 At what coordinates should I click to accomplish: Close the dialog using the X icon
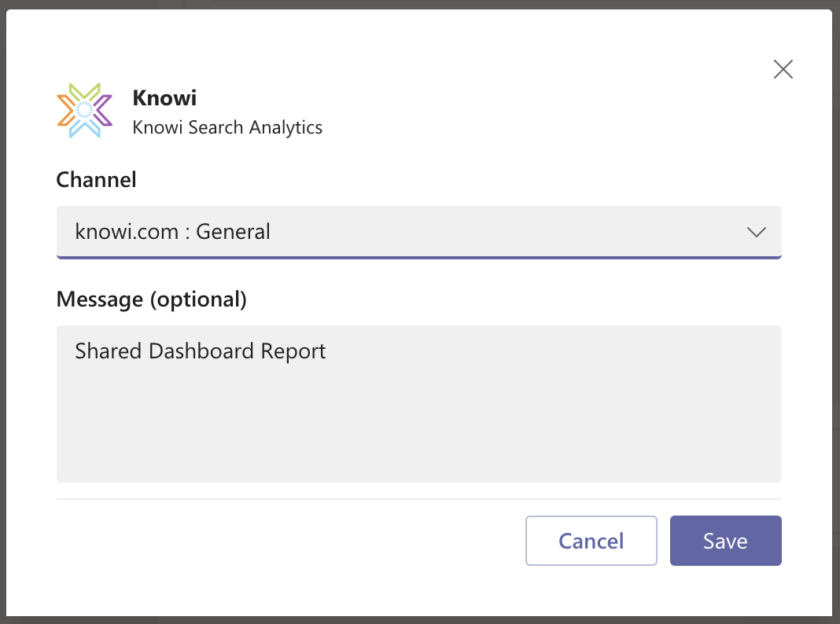783,69
